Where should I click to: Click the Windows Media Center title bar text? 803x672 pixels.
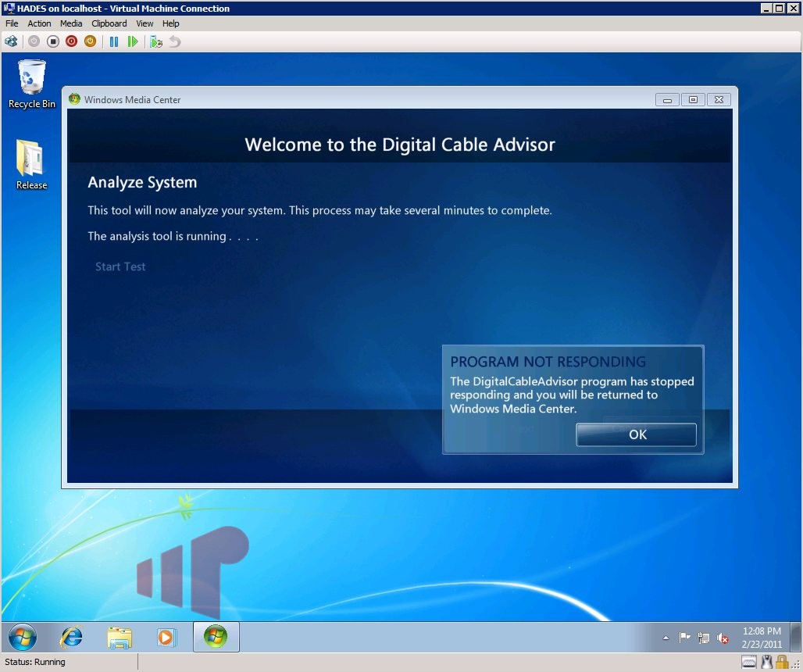(133, 99)
